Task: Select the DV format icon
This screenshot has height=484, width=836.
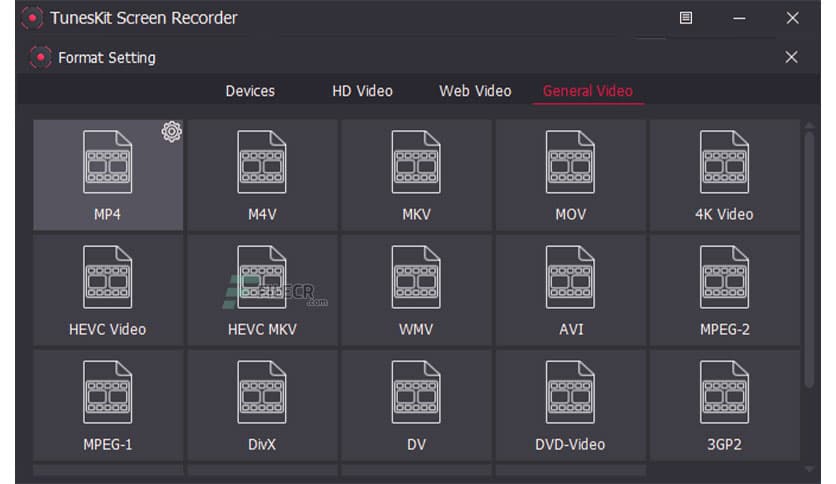Action: tap(416, 392)
